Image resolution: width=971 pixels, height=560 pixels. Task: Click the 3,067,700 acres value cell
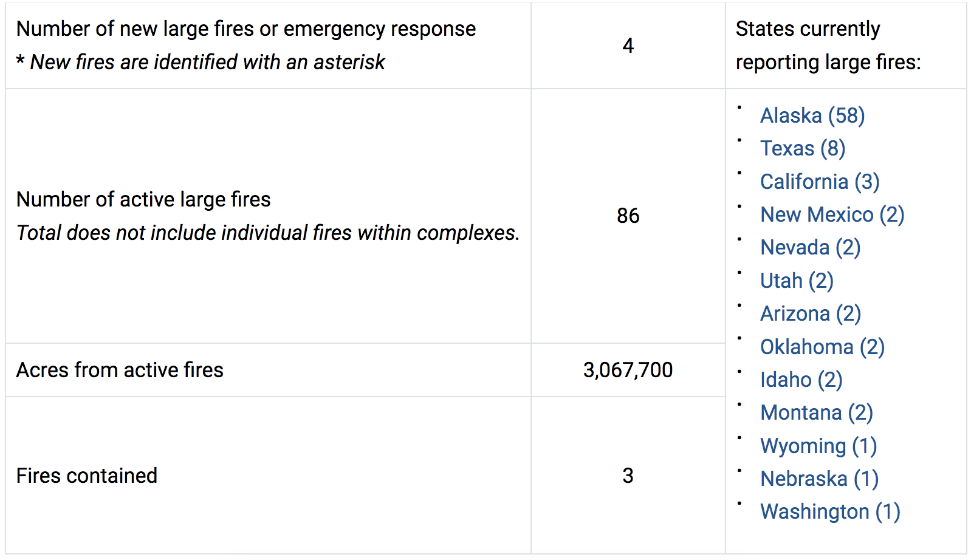click(628, 370)
